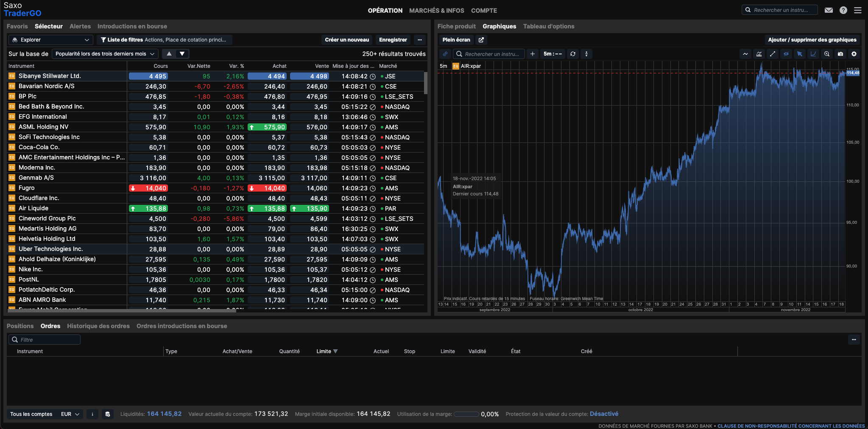Screen dimensions: 868x429
Task: Click the margin utilization progress bar
Action: point(466,414)
